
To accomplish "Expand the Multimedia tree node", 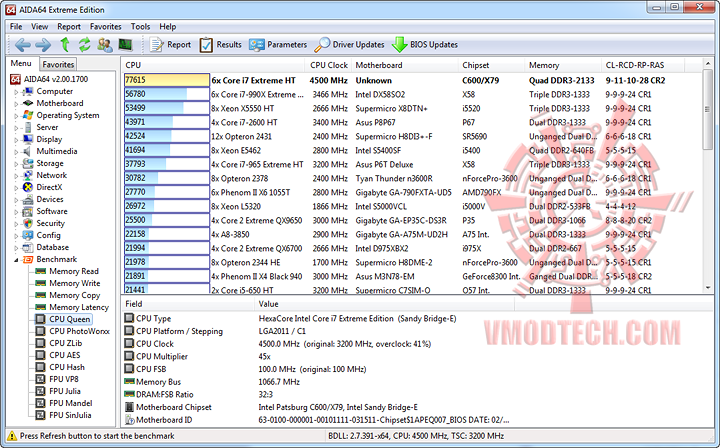I will coord(16,151).
